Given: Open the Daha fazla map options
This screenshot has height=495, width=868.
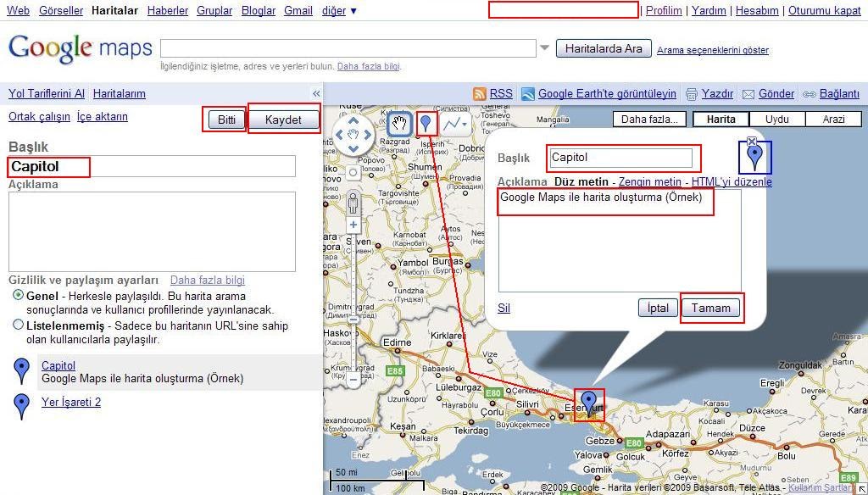Looking at the screenshot, I should [x=649, y=119].
